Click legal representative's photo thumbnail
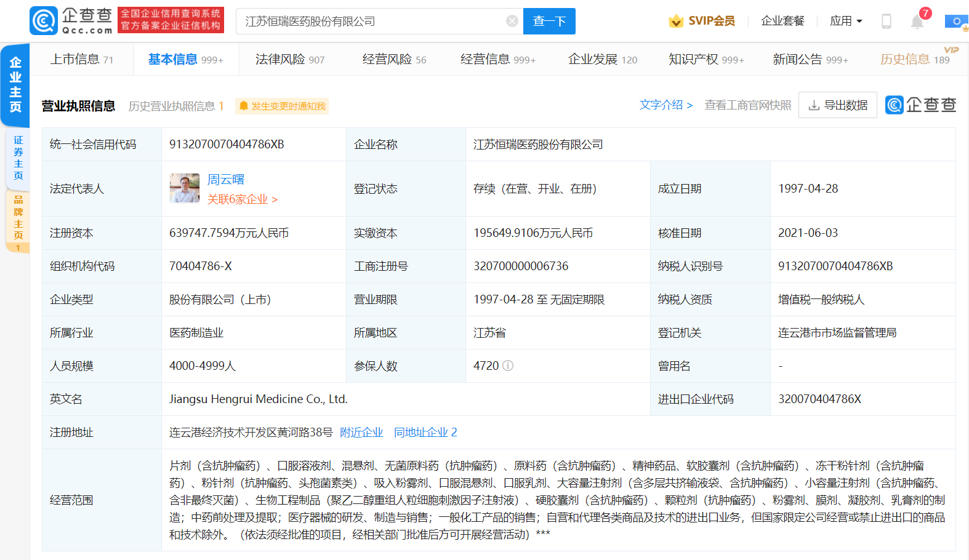The width and height of the screenshot is (969, 560). (x=185, y=188)
